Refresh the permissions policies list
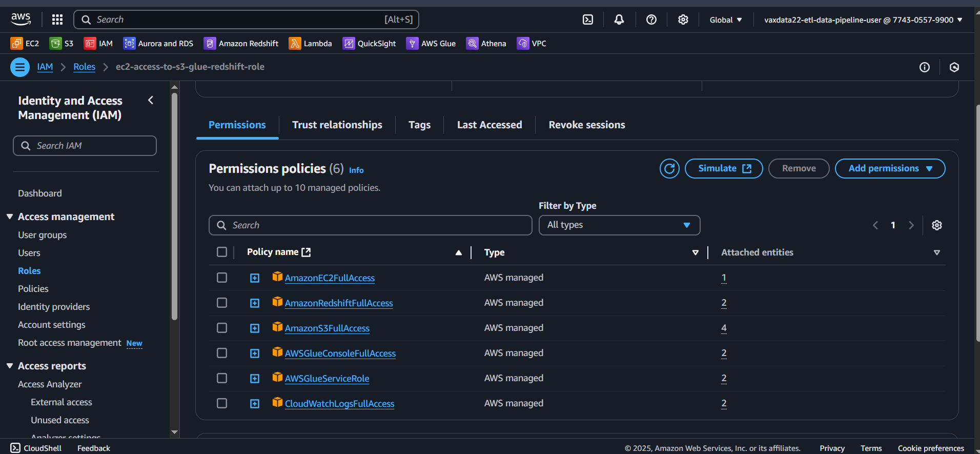 click(x=669, y=168)
